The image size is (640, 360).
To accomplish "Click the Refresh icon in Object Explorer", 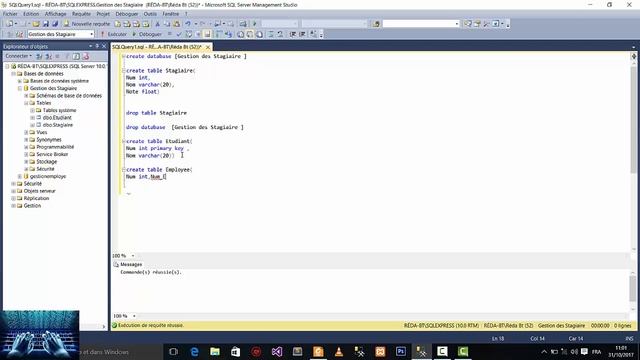I will coord(76,56).
